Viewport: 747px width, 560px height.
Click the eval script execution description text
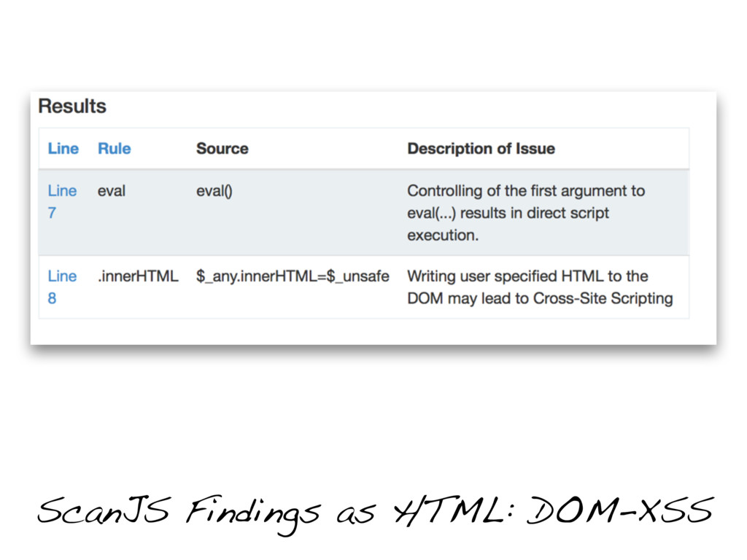[526, 213]
